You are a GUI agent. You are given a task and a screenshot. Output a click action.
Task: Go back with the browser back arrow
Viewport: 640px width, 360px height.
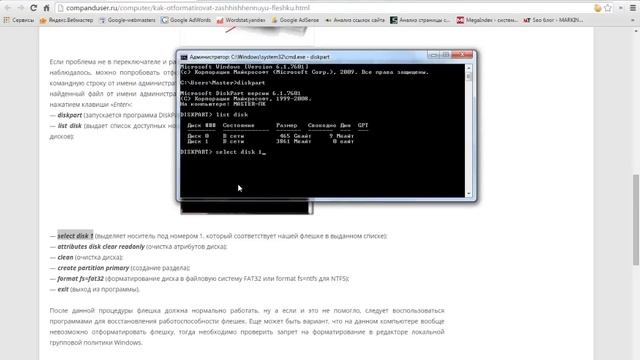click(x=8, y=8)
